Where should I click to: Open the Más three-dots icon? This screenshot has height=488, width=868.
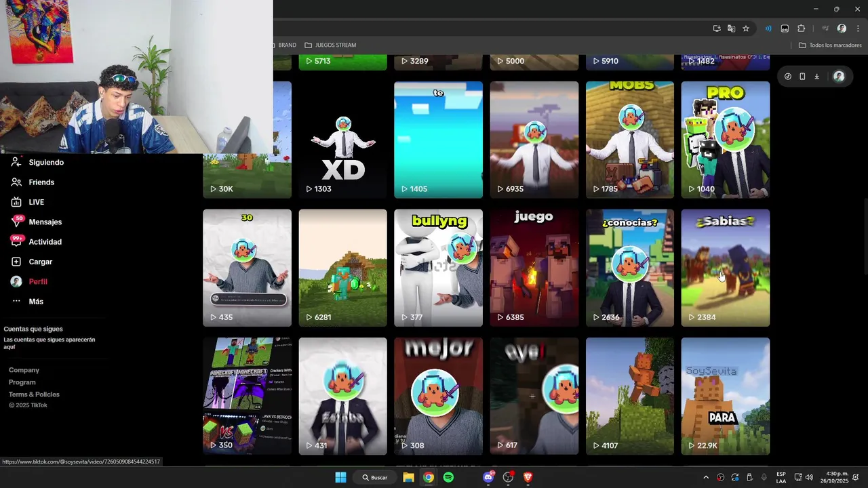[x=16, y=301]
